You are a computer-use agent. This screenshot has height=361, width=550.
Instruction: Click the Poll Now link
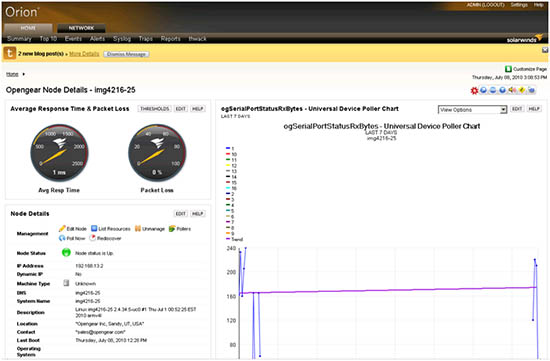[x=76, y=238]
